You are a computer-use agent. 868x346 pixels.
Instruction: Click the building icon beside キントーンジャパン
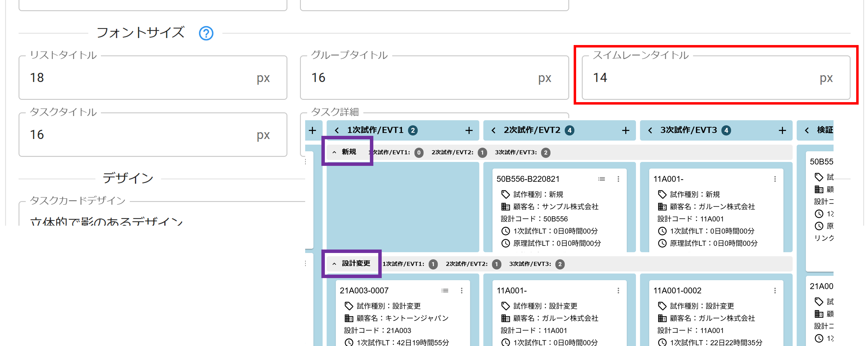click(x=349, y=318)
